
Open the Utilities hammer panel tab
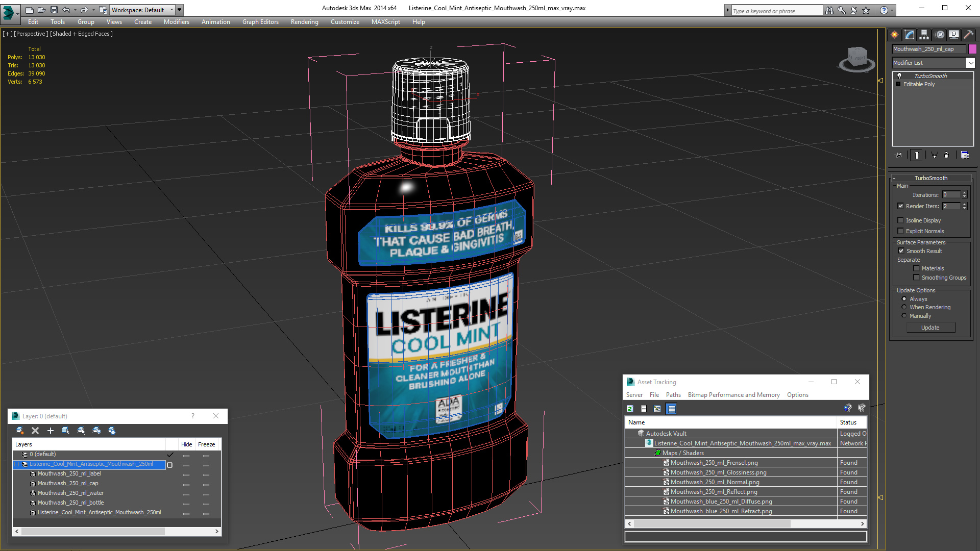[968, 35]
